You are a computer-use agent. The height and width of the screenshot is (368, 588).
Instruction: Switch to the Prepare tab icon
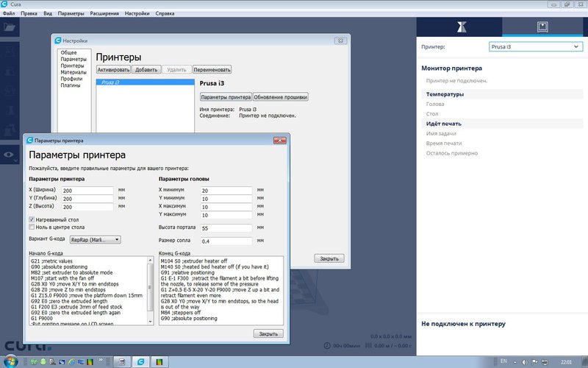tap(460, 27)
